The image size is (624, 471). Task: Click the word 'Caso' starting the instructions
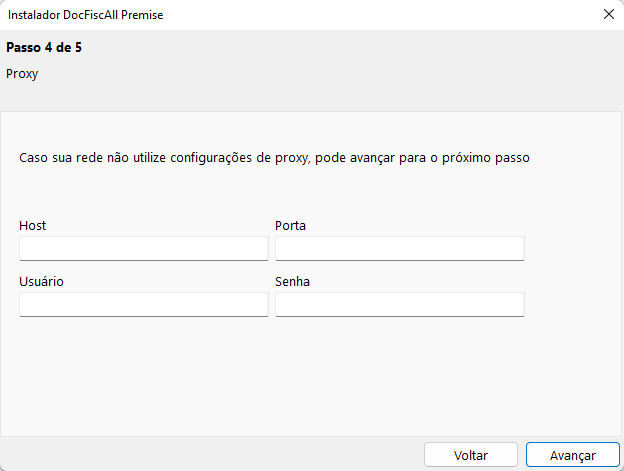point(34,158)
